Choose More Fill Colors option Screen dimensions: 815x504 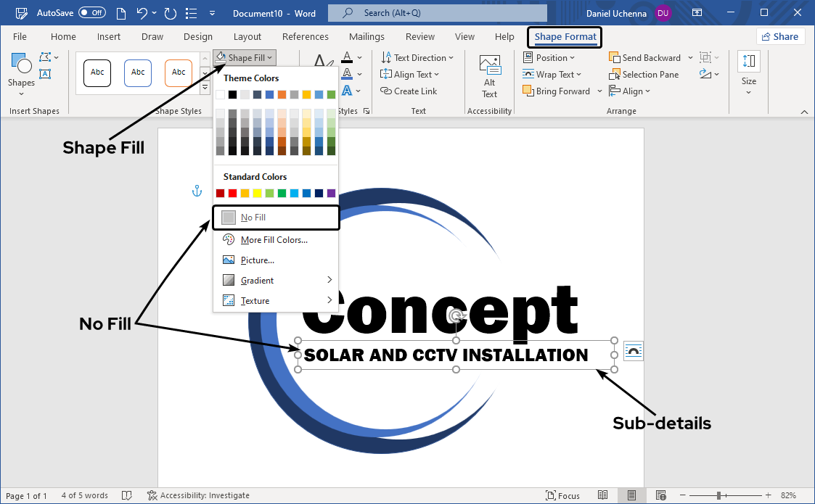[274, 239]
